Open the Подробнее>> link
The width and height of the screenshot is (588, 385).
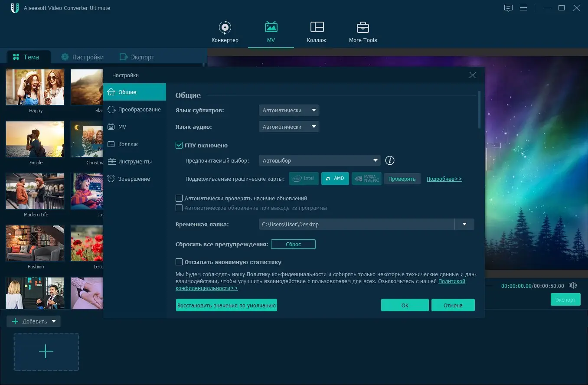[x=444, y=179]
